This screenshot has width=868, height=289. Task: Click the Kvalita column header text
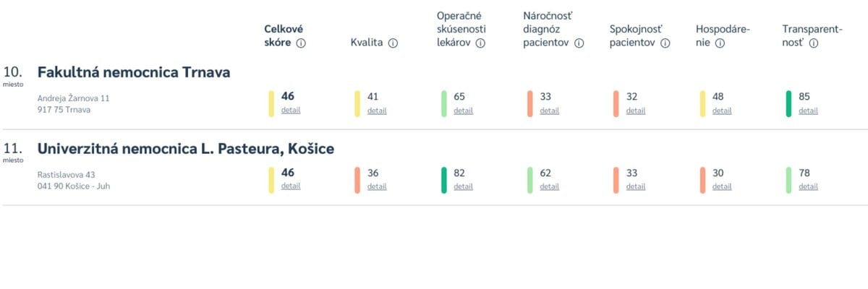tap(366, 43)
